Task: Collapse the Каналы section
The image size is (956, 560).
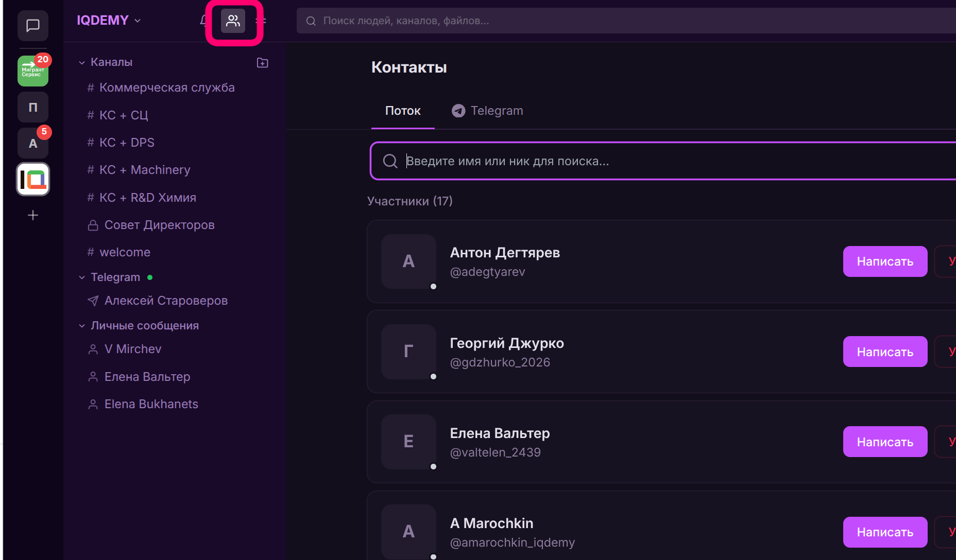Action: [x=82, y=63]
